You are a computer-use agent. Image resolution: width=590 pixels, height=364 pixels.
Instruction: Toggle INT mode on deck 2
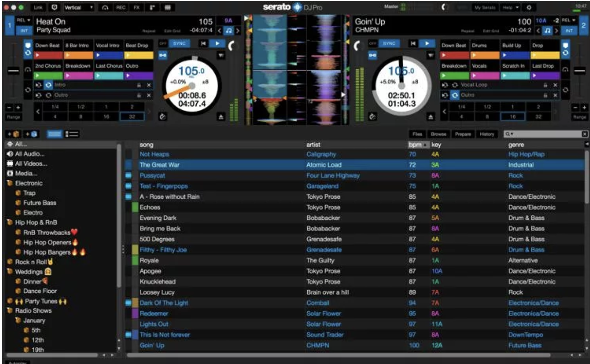tap(569, 31)
